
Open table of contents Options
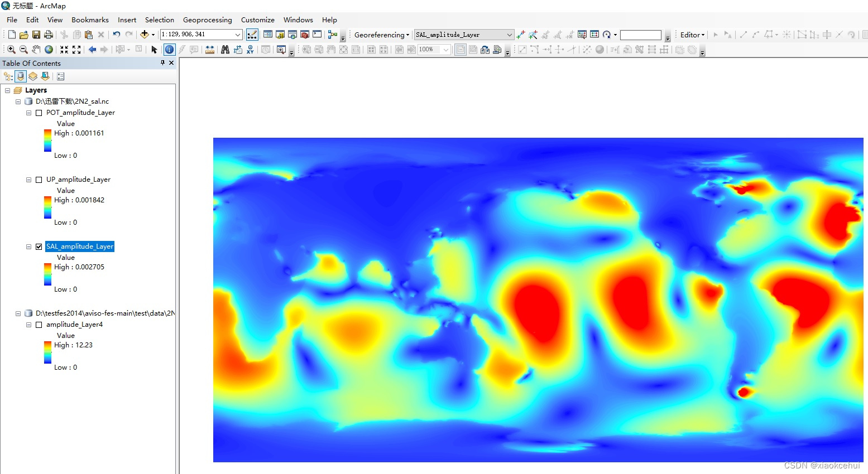pyautogui.click(x=61, y=76)
